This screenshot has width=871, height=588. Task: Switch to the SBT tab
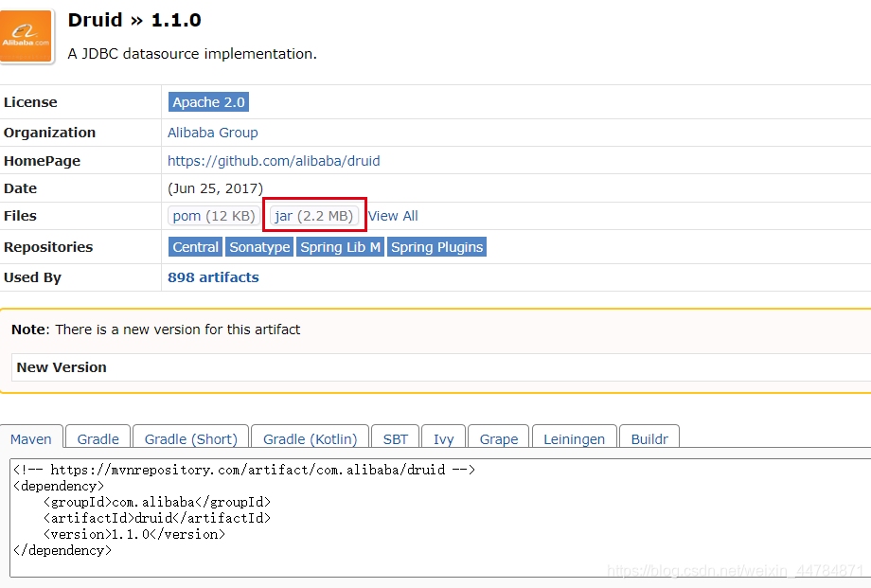(x=396, y=438)
